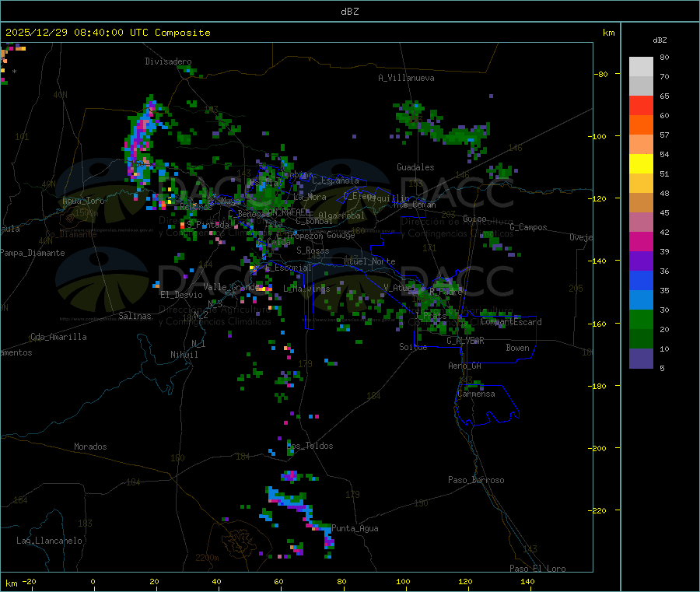Click the Paso_El_Loro map label
This screenshot has height=592, width=700.
[538, 569]
